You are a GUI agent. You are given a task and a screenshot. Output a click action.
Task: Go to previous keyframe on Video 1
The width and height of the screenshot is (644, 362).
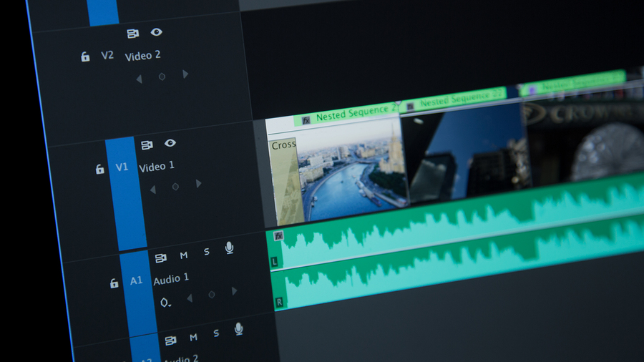(x=153, y=190)
